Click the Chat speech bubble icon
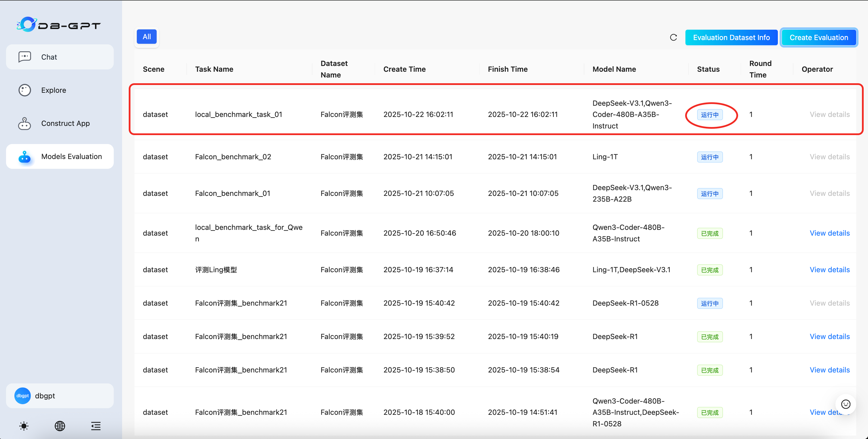Viewport: 868px width, 439px height. click(x=24, y=57)
